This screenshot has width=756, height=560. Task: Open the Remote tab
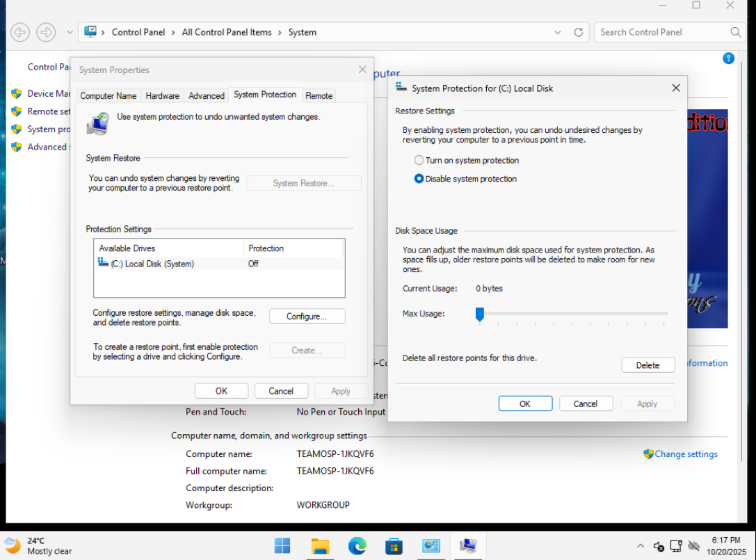319,96
